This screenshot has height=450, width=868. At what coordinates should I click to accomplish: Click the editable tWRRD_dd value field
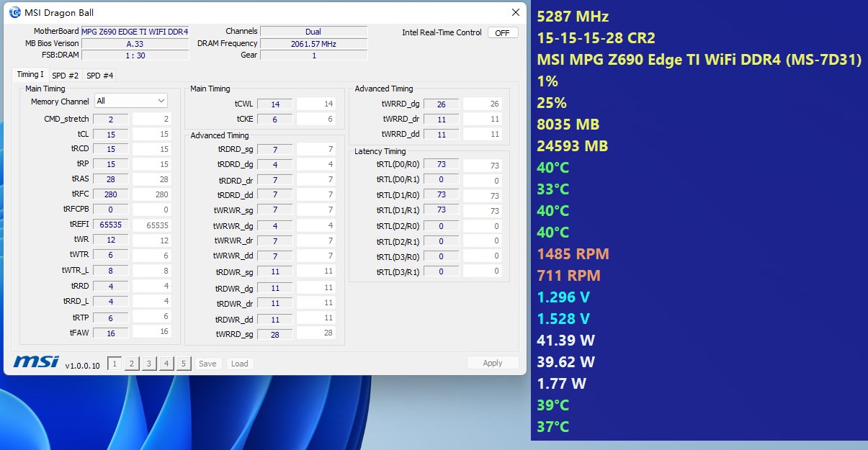point(482,134)
